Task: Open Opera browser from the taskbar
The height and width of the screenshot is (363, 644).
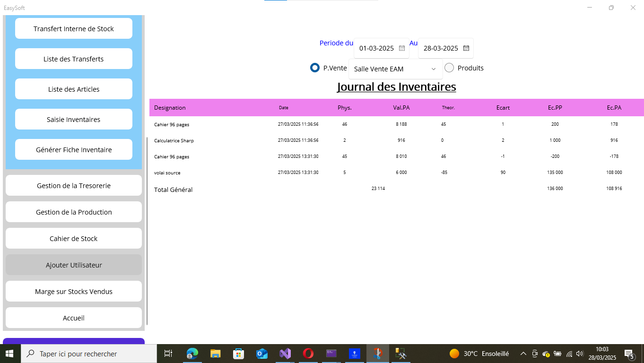Action: coord(308,354)
